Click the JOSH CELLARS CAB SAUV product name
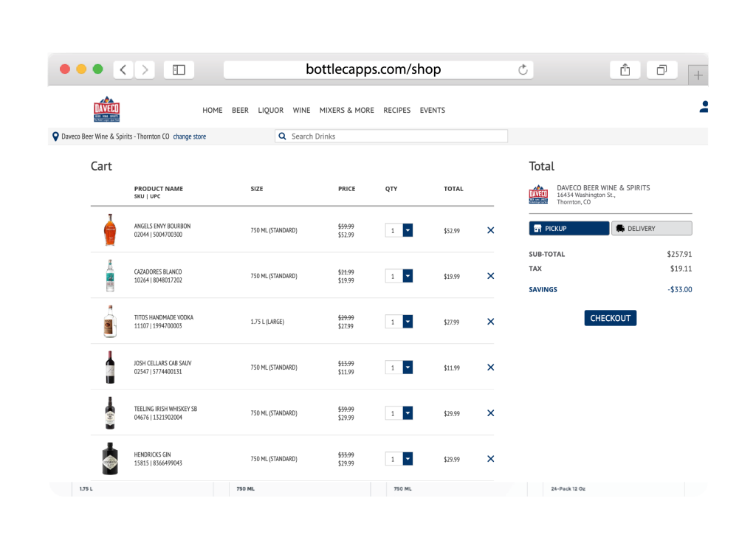Screen dimensions: 756x560 (162, 364)
